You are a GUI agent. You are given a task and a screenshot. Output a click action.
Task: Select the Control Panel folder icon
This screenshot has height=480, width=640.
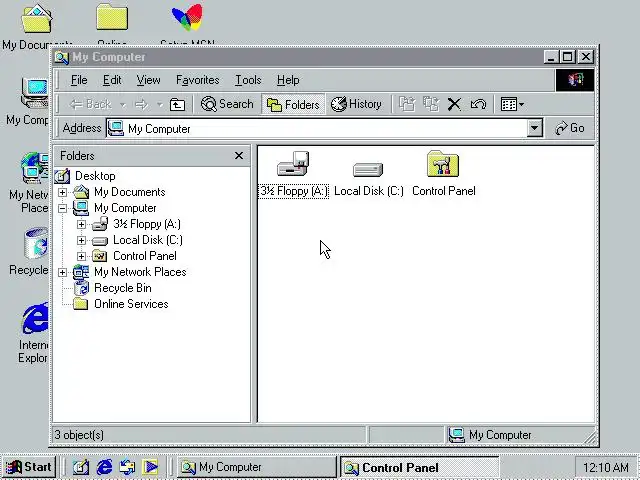click(443, 164)
